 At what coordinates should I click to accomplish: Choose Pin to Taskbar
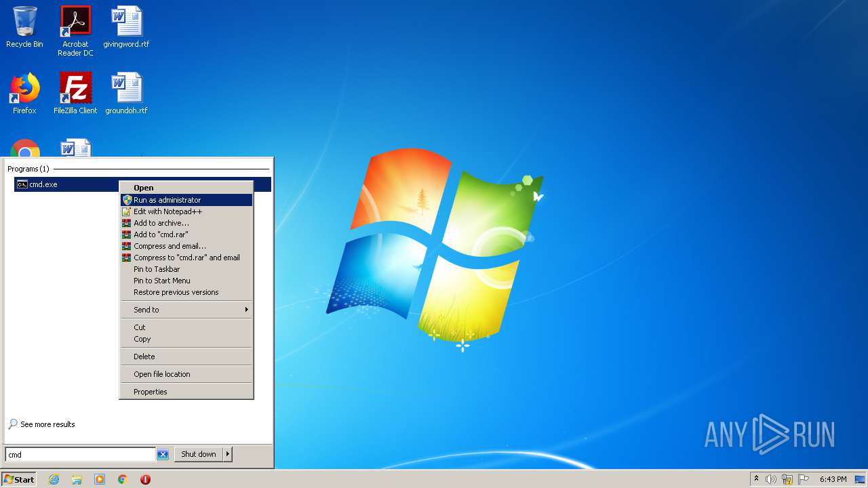click(x=186, y=269)
